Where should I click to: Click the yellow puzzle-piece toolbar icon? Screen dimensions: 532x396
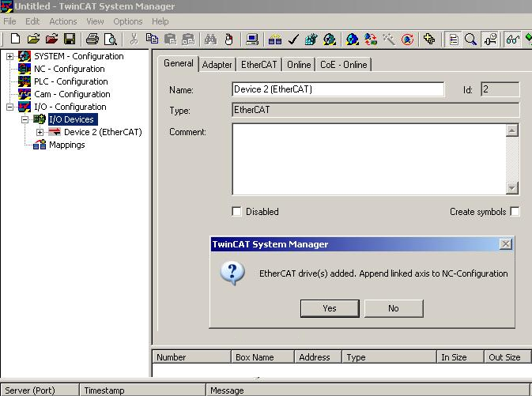(429, 40)
